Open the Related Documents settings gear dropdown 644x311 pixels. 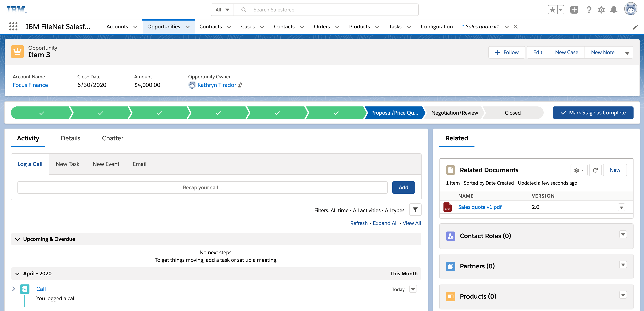579,170
